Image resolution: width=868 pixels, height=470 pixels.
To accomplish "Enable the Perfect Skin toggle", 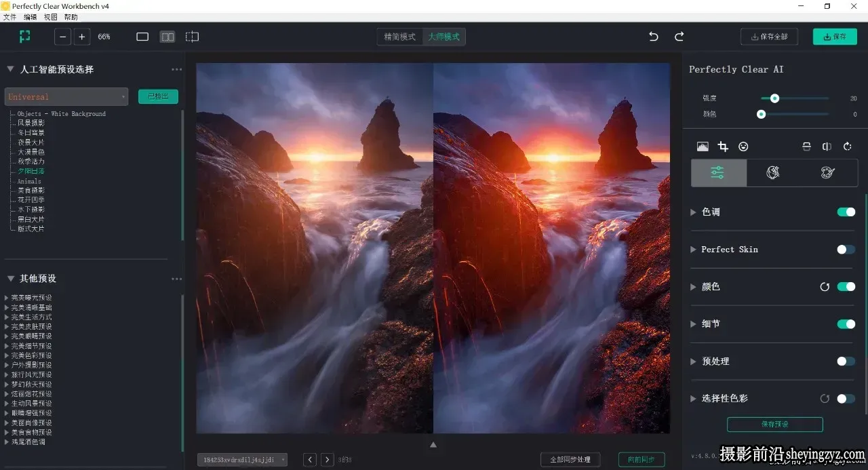I will (x=846, y=250).
